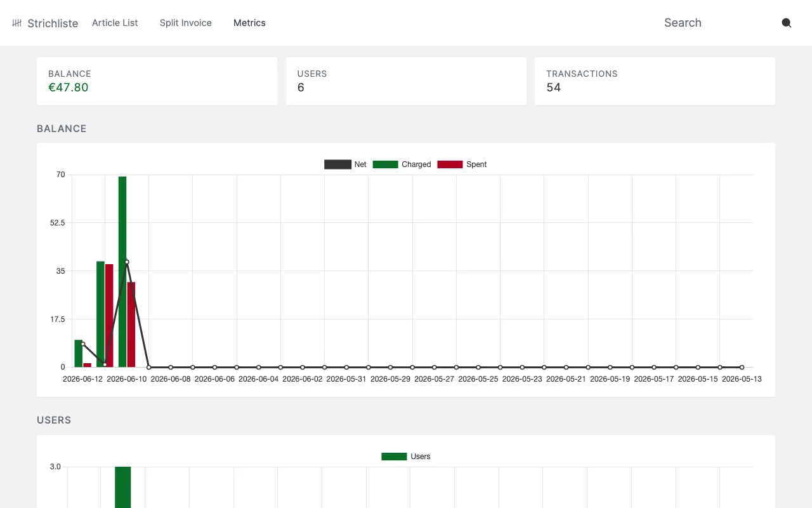
Task: Click the €47.80 balance value
Action: coord(69,88)
